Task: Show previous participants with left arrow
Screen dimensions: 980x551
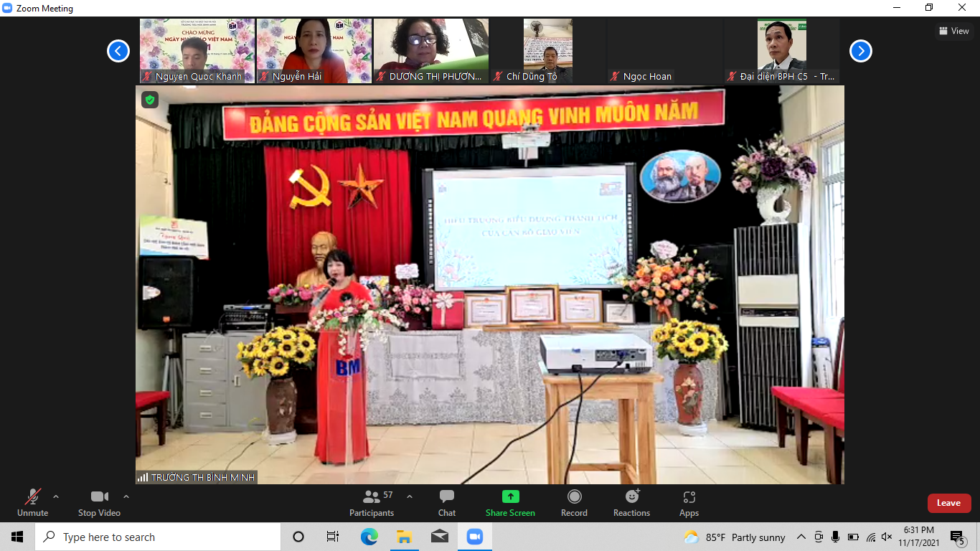Action: [x=118, y=51]
